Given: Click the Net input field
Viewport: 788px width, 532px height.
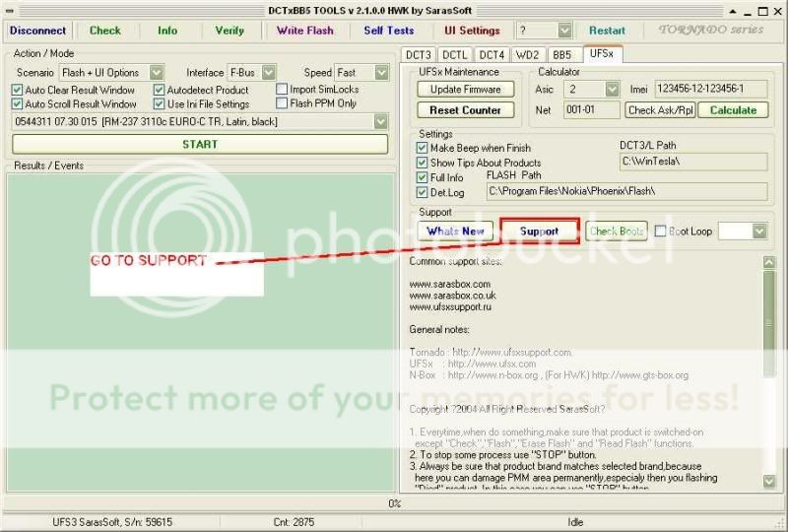Looking at the screenshot, I should click(x=592, y=110).
